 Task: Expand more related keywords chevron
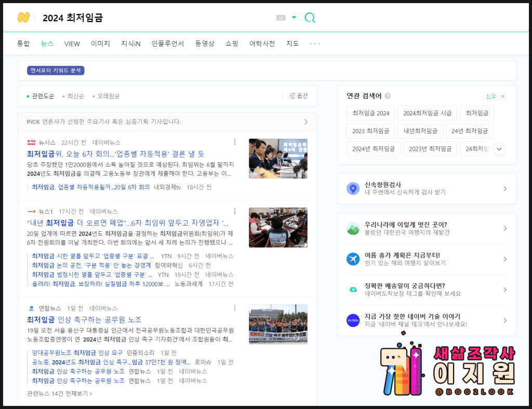click(499, 149)
